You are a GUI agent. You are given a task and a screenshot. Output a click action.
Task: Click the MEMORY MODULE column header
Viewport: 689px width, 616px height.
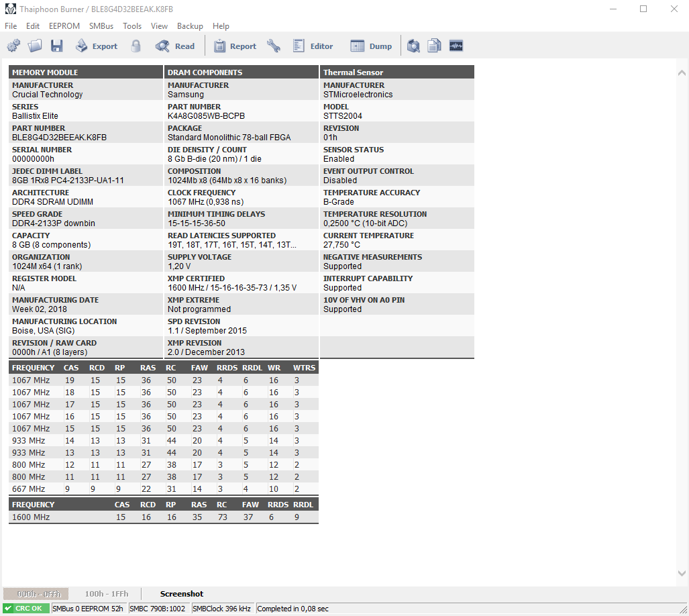coord(86,72)
